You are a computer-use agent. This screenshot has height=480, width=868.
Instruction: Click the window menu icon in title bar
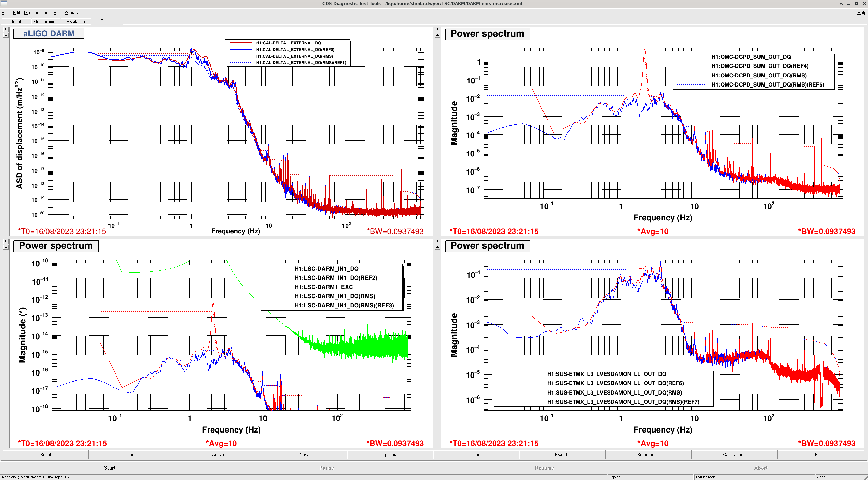(x=4, y=3)
